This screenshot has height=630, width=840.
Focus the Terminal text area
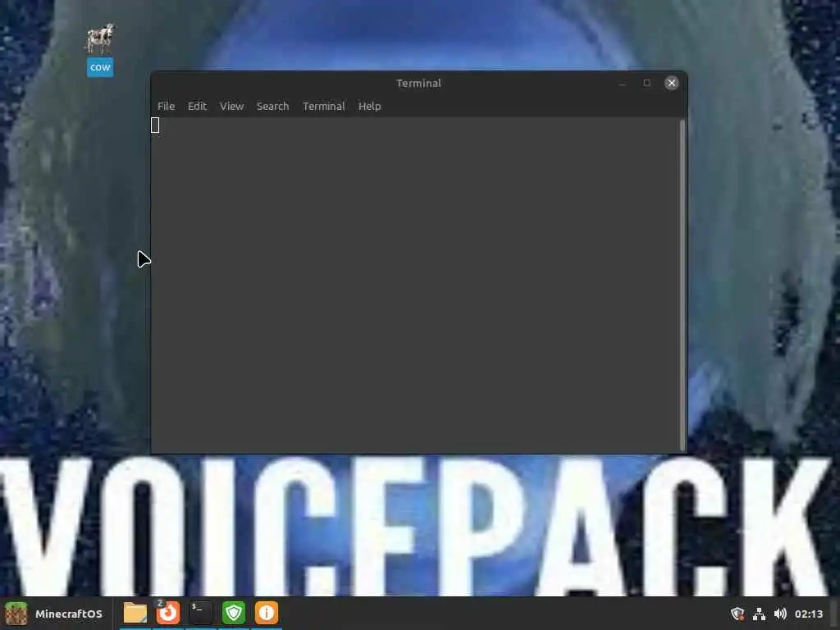point(415,285)
